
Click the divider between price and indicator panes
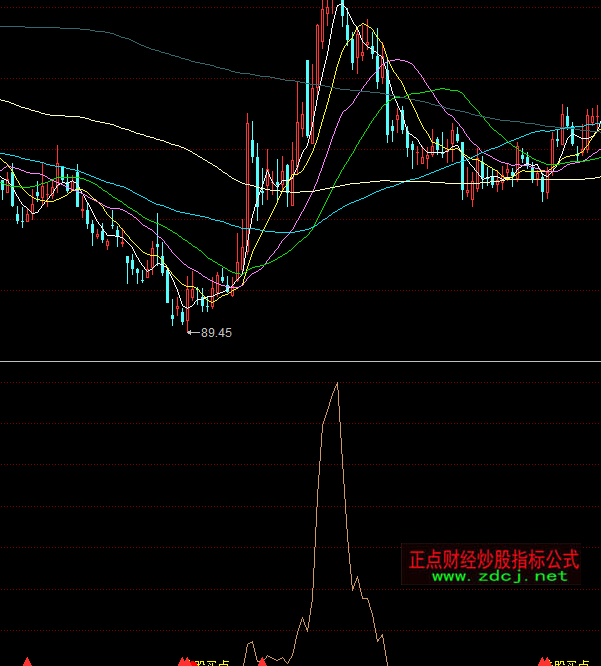click(x=300, y=361)
